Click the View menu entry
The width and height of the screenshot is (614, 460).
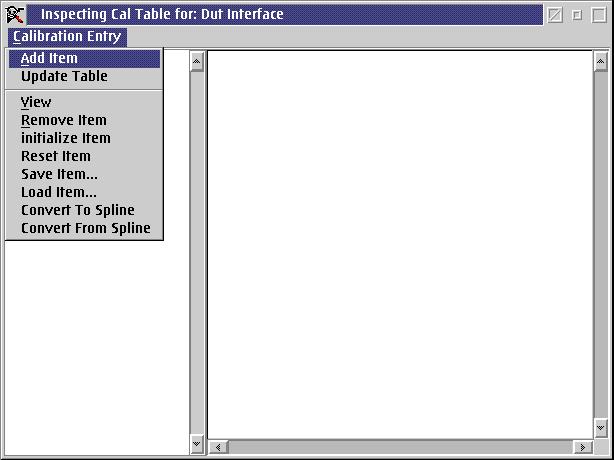[x=84, y=102]
